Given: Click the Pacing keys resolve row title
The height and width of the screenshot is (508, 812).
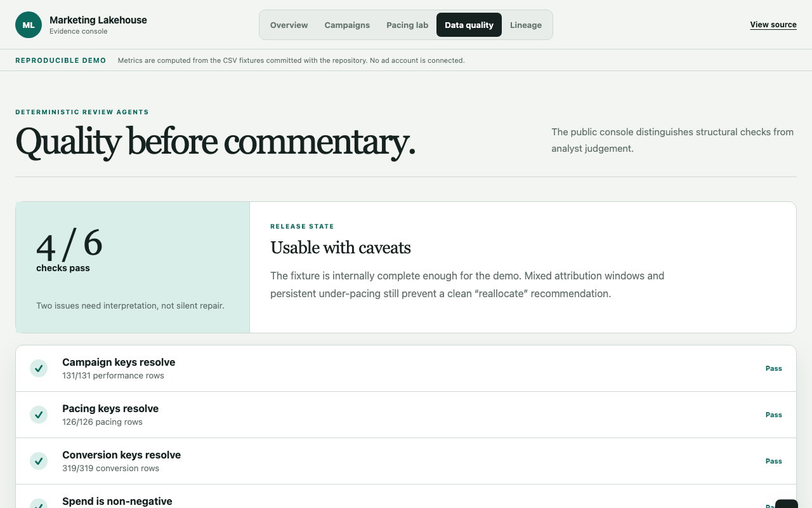Looking at the screenshot, I should (x=110, y=408).
